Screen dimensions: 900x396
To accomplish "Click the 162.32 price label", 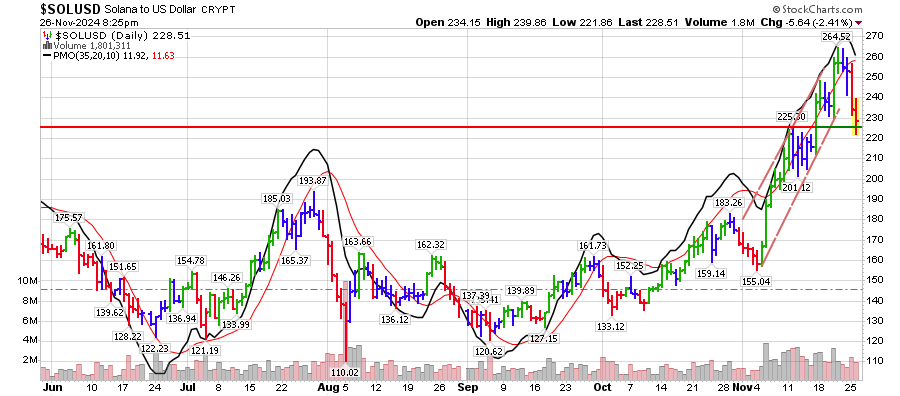I will (431, 244).
